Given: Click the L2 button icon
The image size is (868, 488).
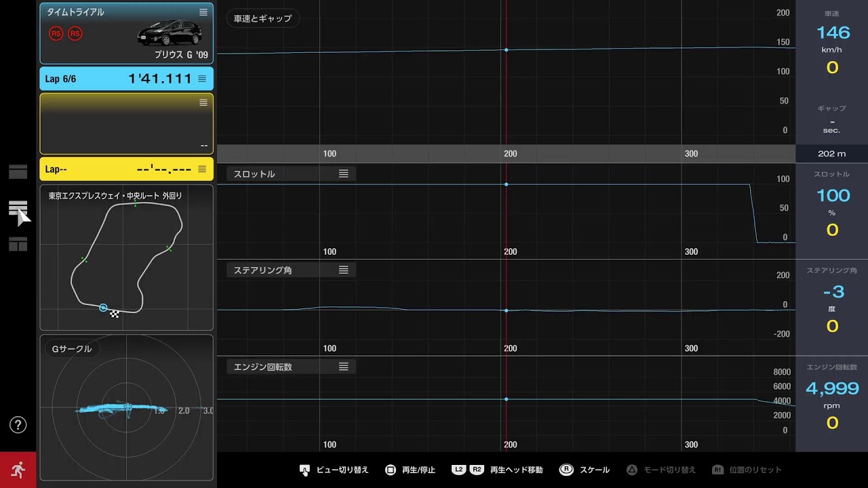Looking at the screenshot, I should tap(459, 470).
